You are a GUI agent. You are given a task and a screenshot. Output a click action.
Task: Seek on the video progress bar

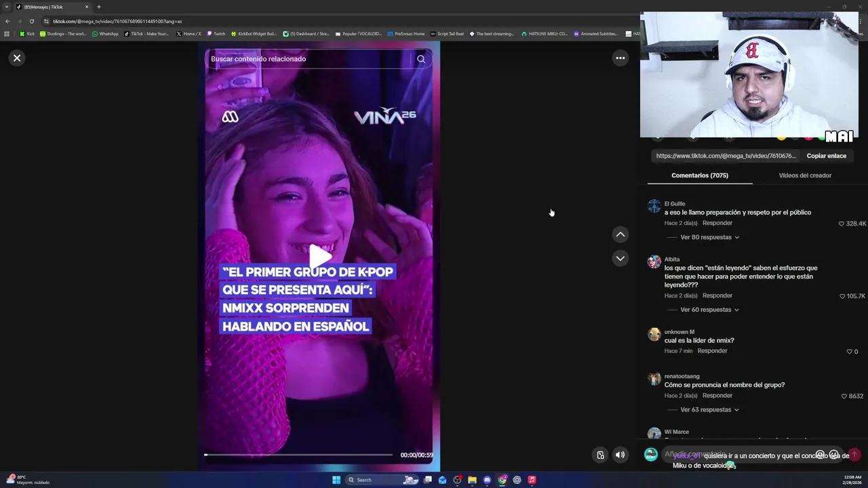point(298,455)
